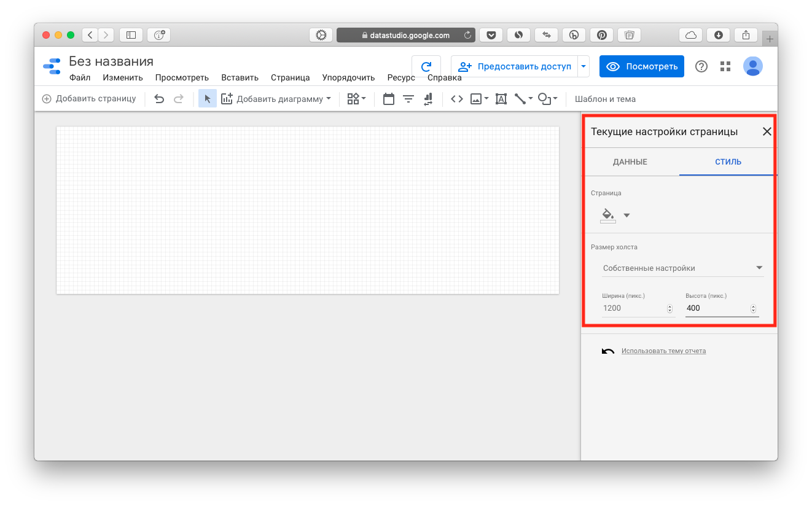Open the Ресурс menu
Screen dimensions: 812x506
[x=401, y=78]
